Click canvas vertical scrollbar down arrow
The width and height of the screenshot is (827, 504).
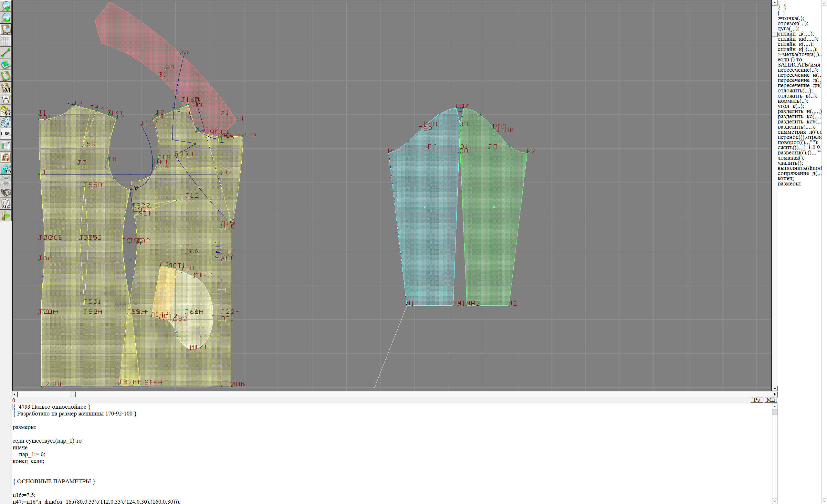(775, 388)
